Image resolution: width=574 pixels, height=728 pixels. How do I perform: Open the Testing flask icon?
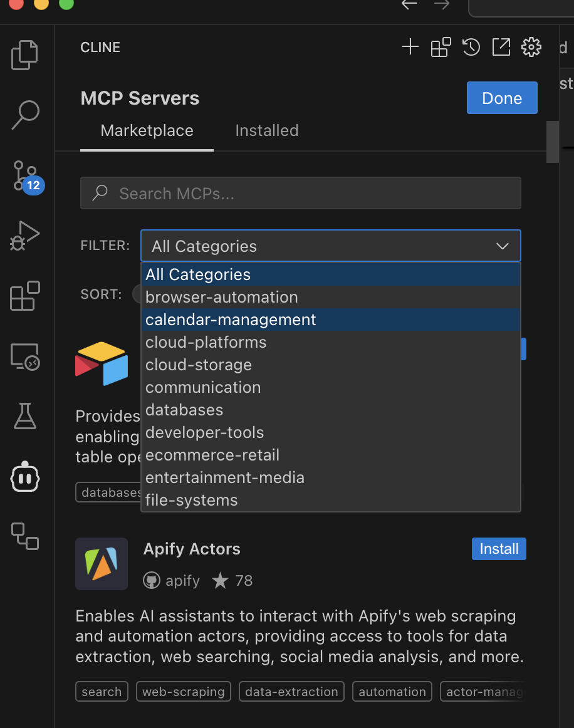25,416
